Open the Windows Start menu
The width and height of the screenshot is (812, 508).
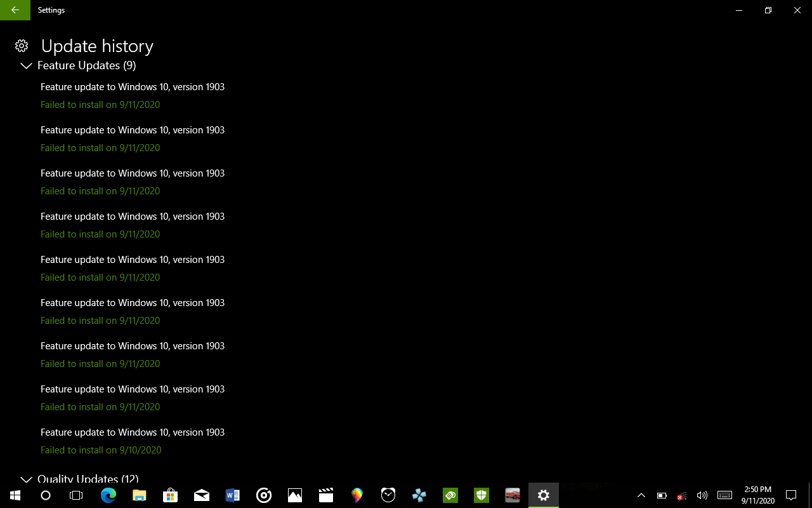(x=15, y=495)
